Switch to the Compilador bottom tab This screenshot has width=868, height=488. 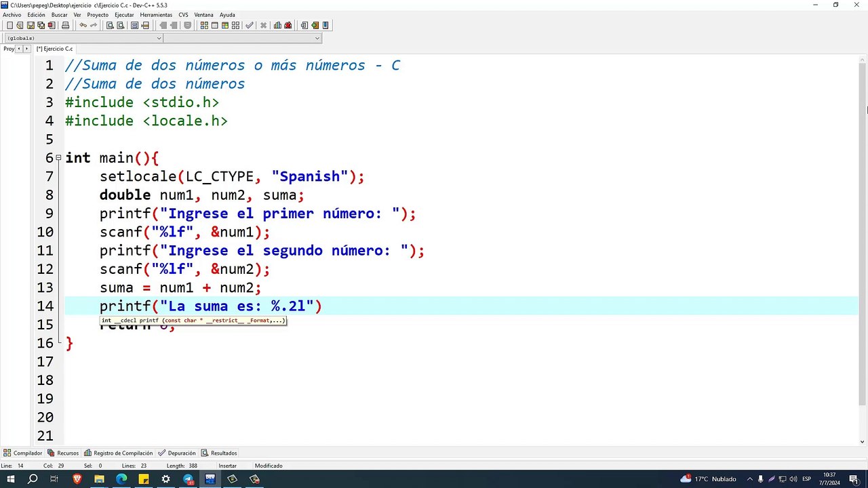pyautogui.click(x=23, y=453)
